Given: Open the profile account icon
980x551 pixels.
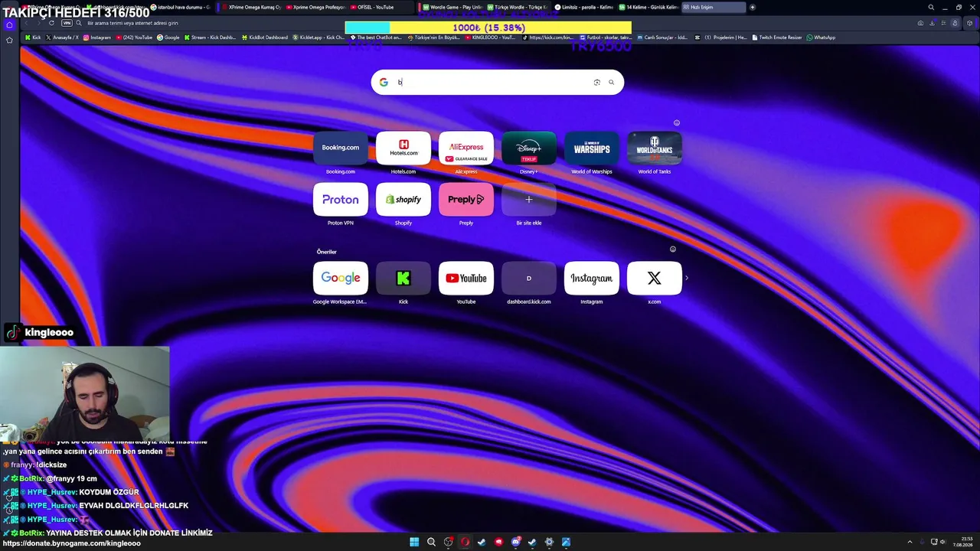Looking at the screenshot, I should pyautogui.click(x=955, y=23).
